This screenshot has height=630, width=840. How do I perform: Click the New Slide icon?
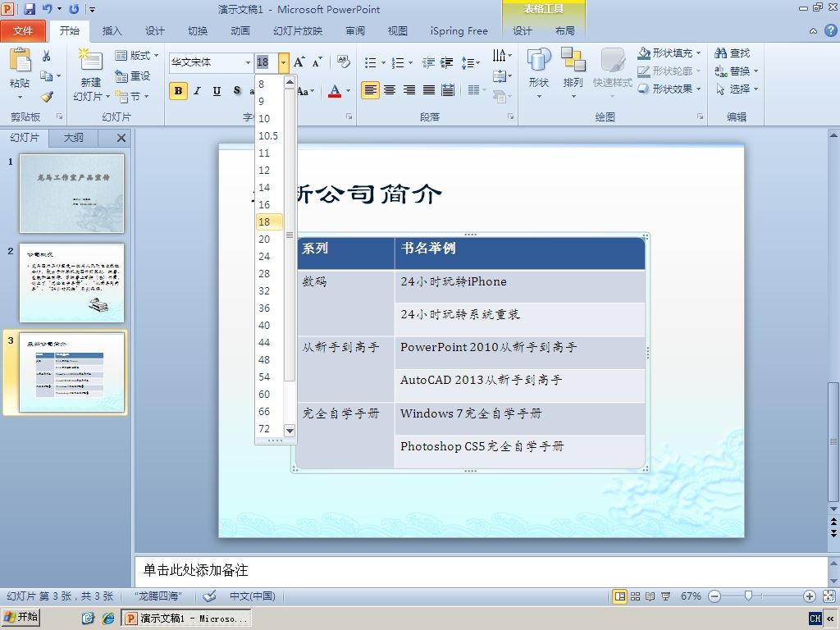click(x=90, y=61)
